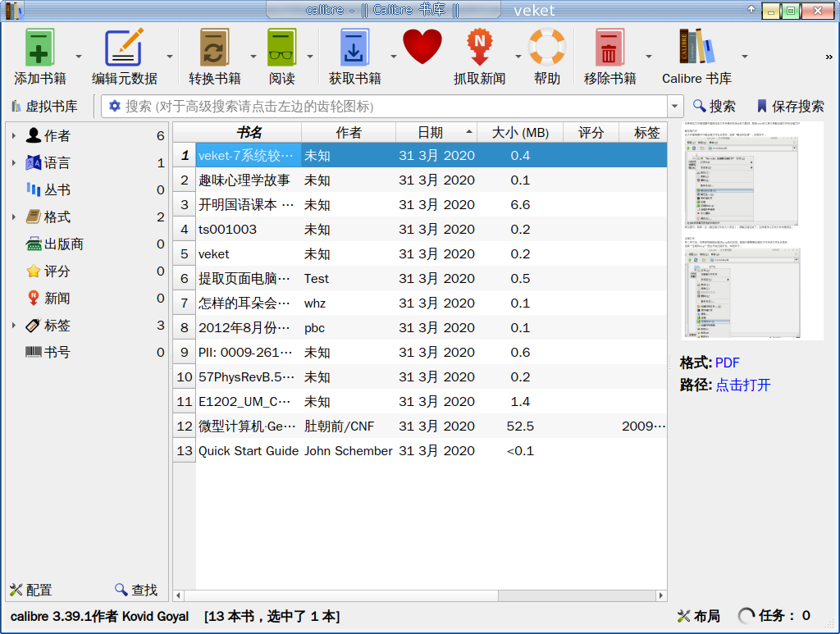Open the 阅读 dropdown arrow
Viewport: 840px width, 634px height.
pos(309,57)
